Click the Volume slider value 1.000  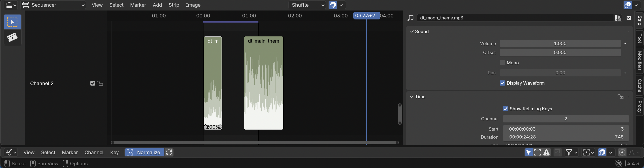point(560,43)
